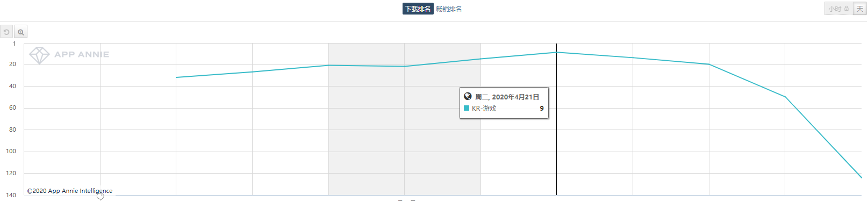Click the globe icon in the tooltip
868x201 pixels.
point(468,97)
